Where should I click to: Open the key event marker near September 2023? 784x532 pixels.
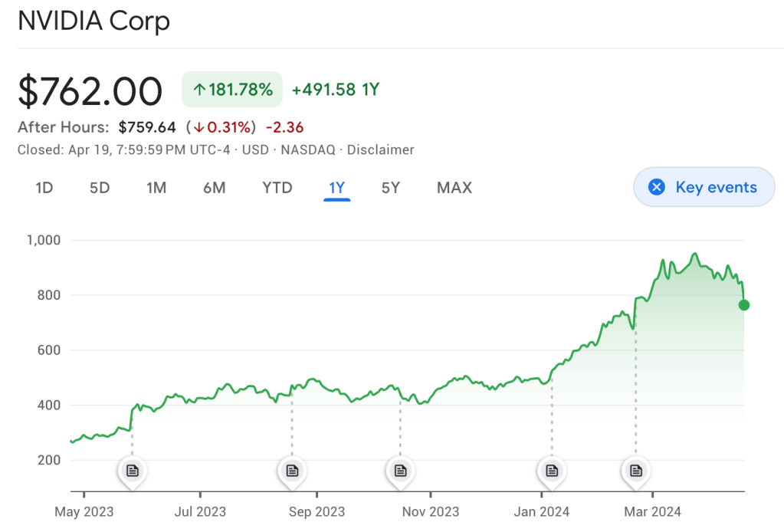(292, 470)
